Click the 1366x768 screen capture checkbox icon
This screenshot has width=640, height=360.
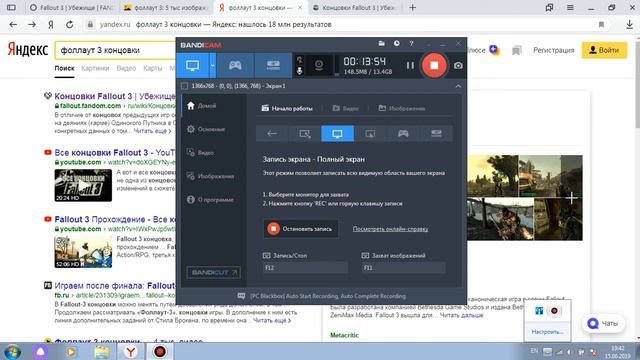[184, 86]
